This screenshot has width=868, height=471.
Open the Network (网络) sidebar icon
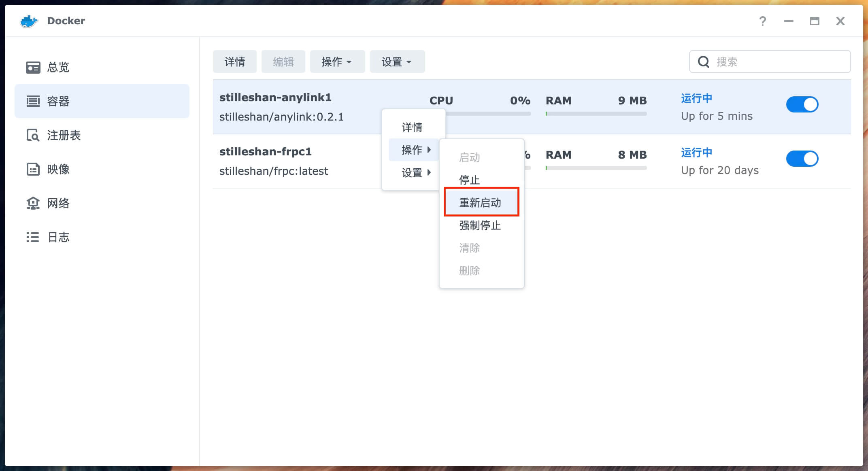pos(33,203)
